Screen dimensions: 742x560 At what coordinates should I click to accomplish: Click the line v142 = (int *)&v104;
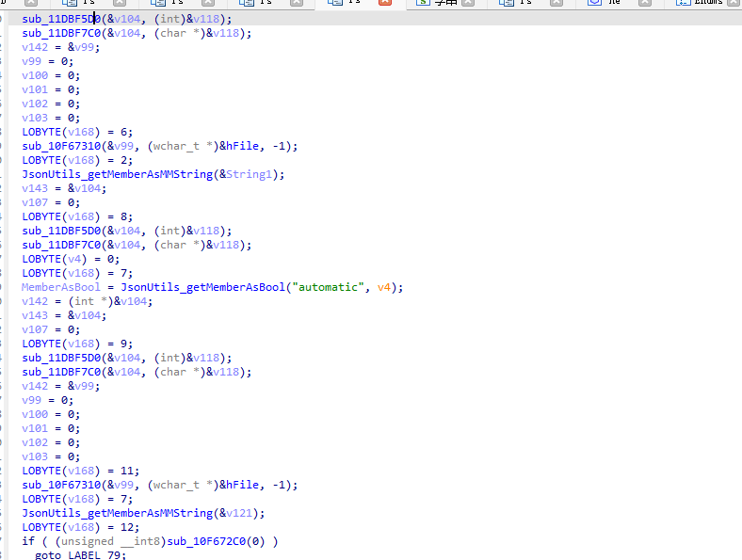(87, 301)
